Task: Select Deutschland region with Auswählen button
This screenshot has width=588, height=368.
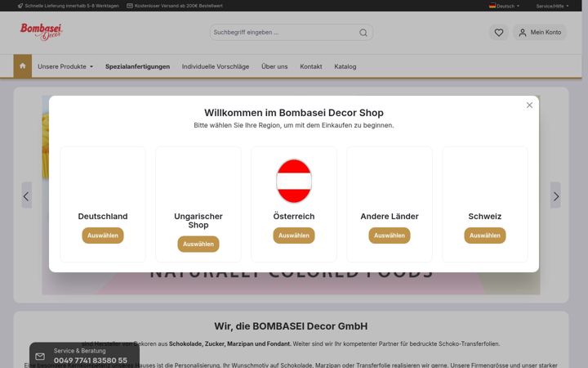Action: [x=103, y=236]
